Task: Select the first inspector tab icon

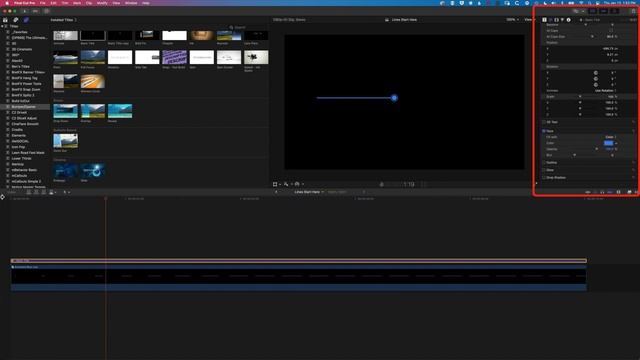Action: (544, 20)
